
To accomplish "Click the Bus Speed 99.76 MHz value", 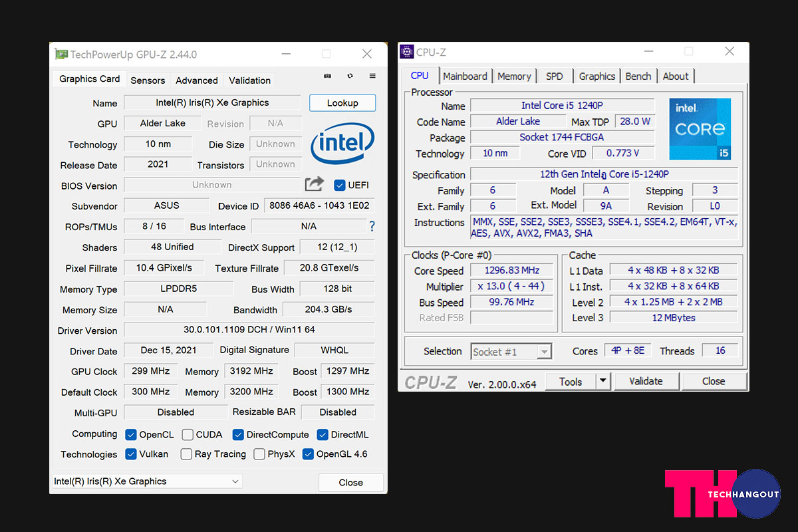I will click(x=511, y=302).
